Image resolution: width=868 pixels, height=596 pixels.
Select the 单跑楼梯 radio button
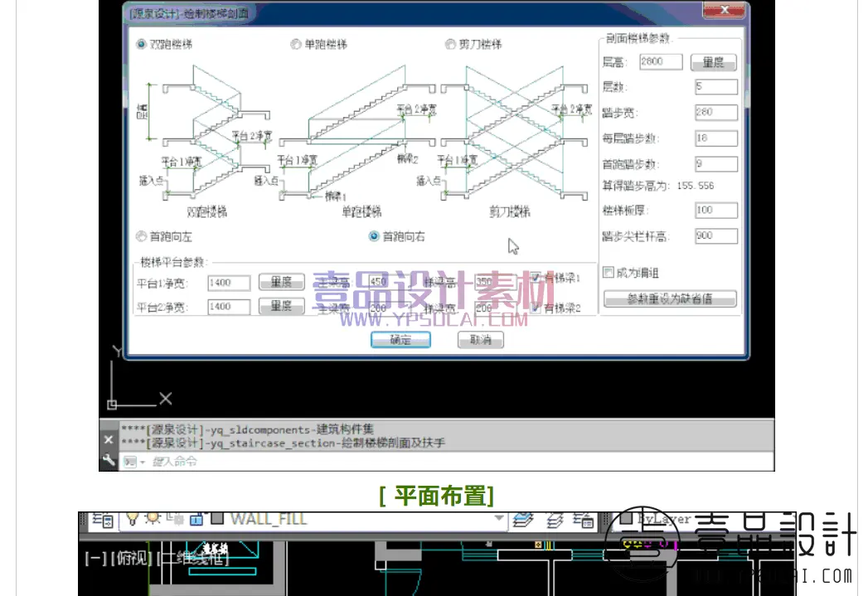(296, 44)
